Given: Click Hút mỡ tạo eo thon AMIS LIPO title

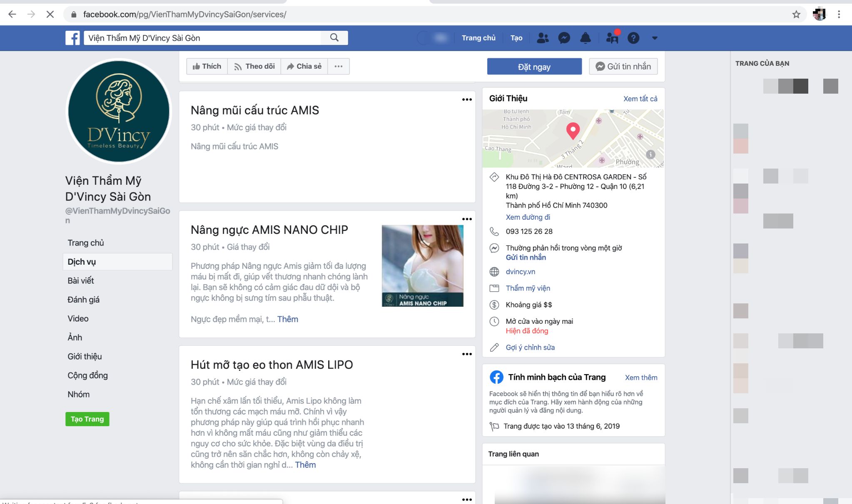Looking at the screenshot, I should click(x=272, y=365).
